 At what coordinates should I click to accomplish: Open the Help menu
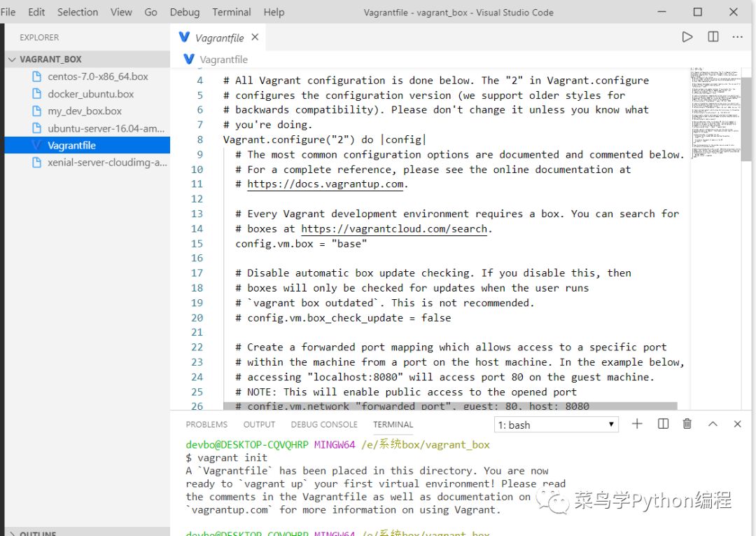pos(274,12)
